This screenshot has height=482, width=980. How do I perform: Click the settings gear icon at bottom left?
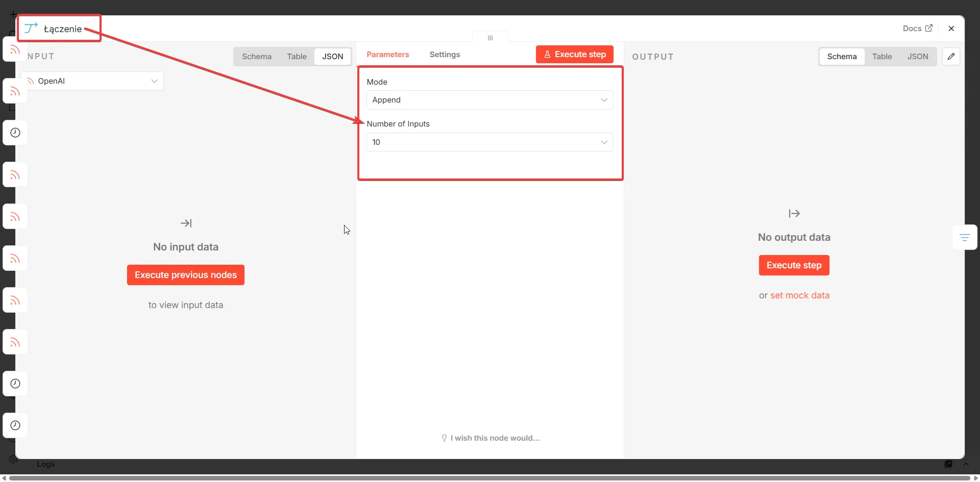pos(13,460)
